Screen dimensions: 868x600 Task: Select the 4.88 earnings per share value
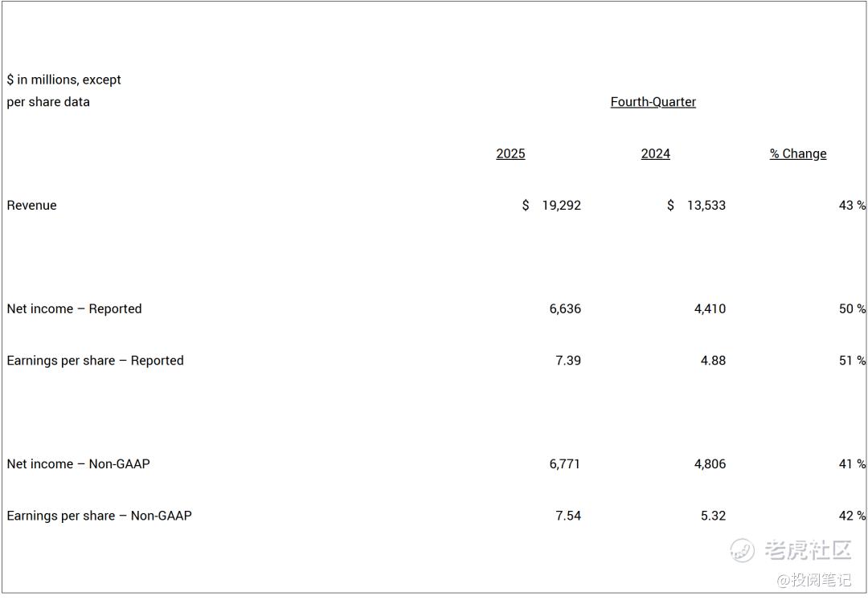[x=713, y=361]
